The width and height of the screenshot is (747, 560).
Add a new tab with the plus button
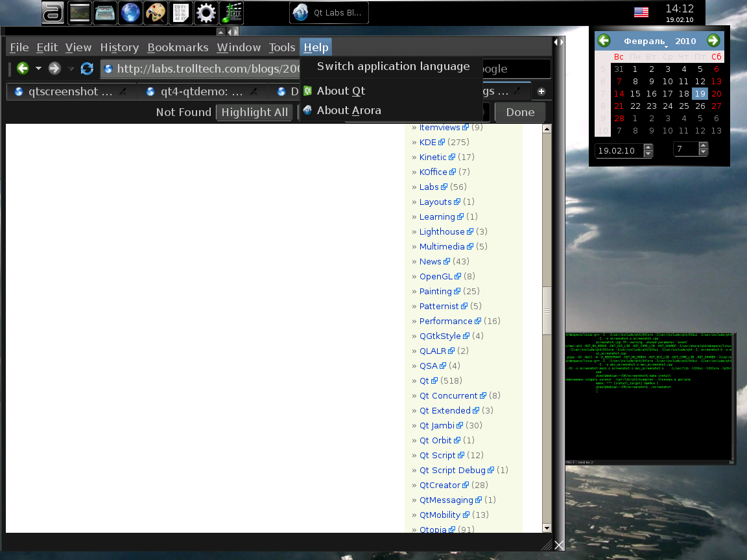[x=541, y=91]
